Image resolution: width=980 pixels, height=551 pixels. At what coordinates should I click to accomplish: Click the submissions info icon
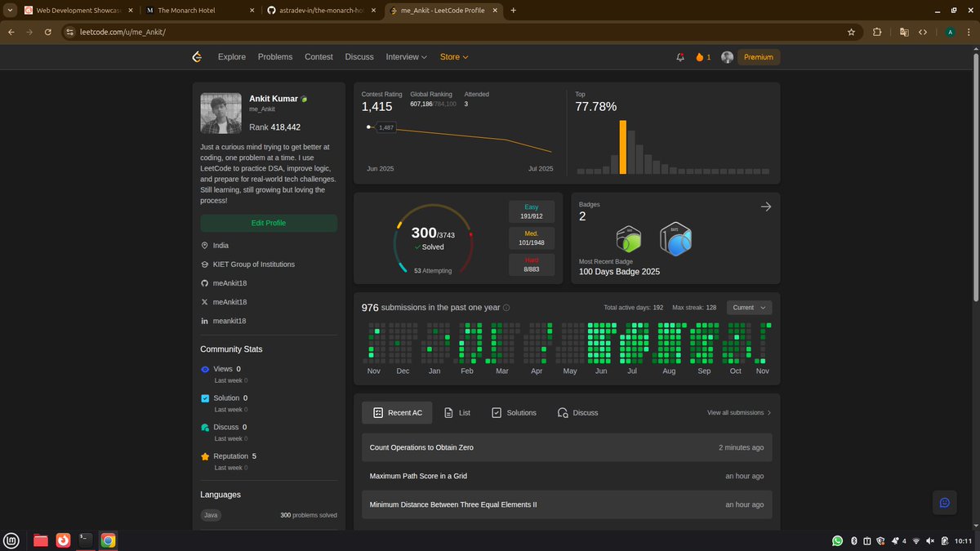click(506, 308)
